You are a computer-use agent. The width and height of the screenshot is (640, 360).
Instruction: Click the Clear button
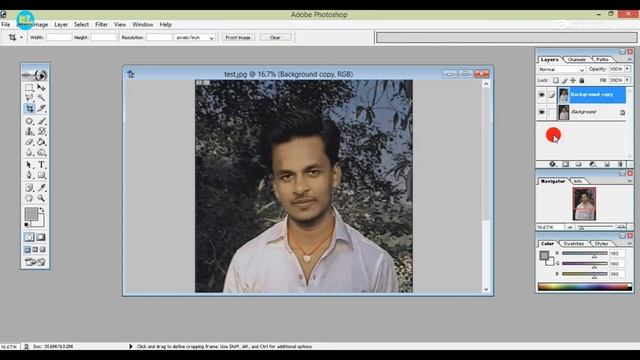click(x=276, y=38)
